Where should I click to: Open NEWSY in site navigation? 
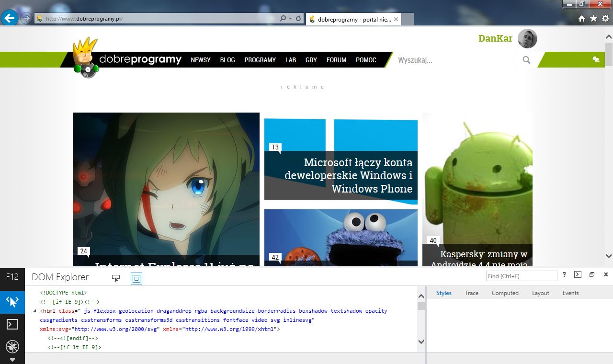click(201, 60)
